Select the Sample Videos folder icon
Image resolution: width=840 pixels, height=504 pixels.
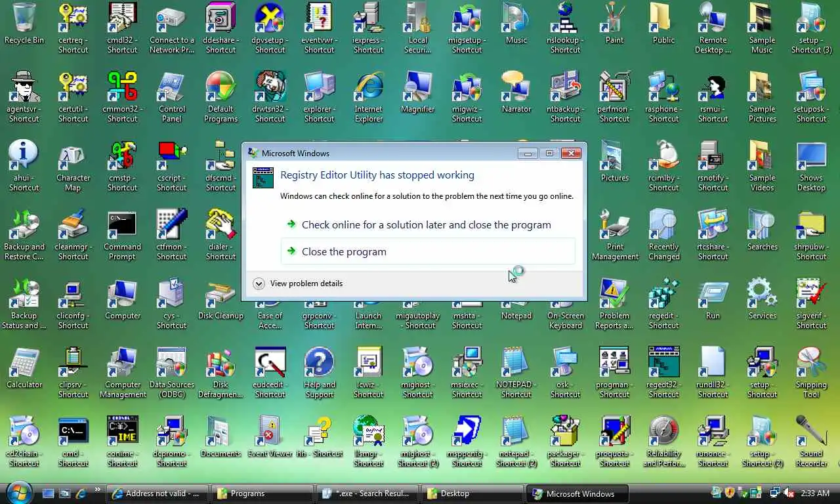tap(762, 166)
